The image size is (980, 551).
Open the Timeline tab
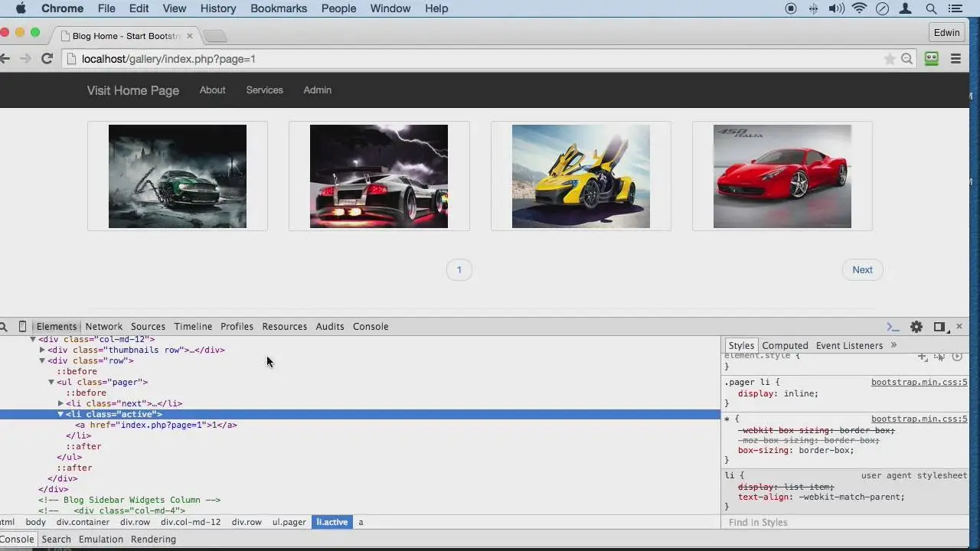point(193,327)
